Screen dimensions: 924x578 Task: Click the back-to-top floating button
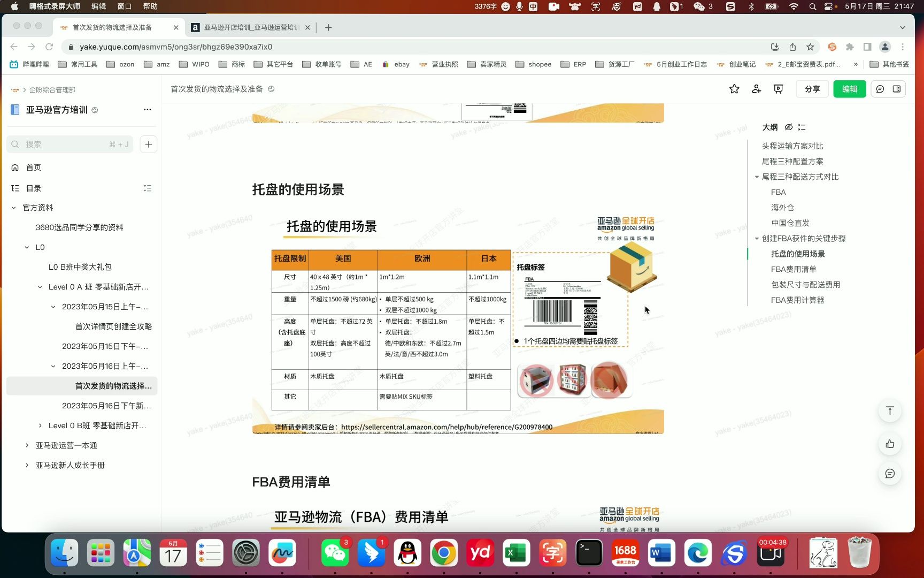pyautogui.click(x=890, y=411)
